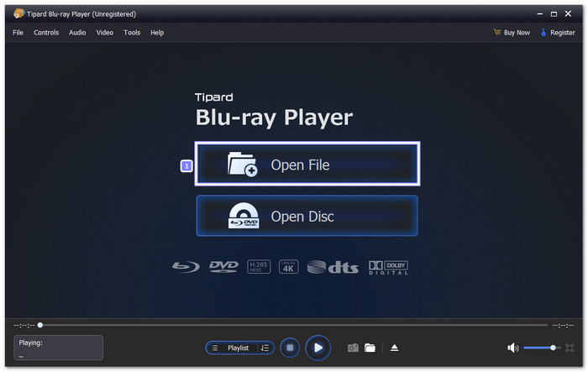This screenshot has height=372, width=588.
Task: Open the Tools menu
Action: [132, 33]
